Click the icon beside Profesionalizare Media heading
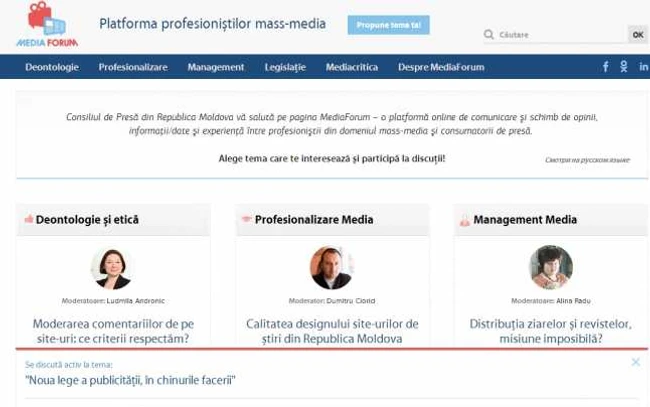Screen dimensions: 650x407 pos(246,219)
